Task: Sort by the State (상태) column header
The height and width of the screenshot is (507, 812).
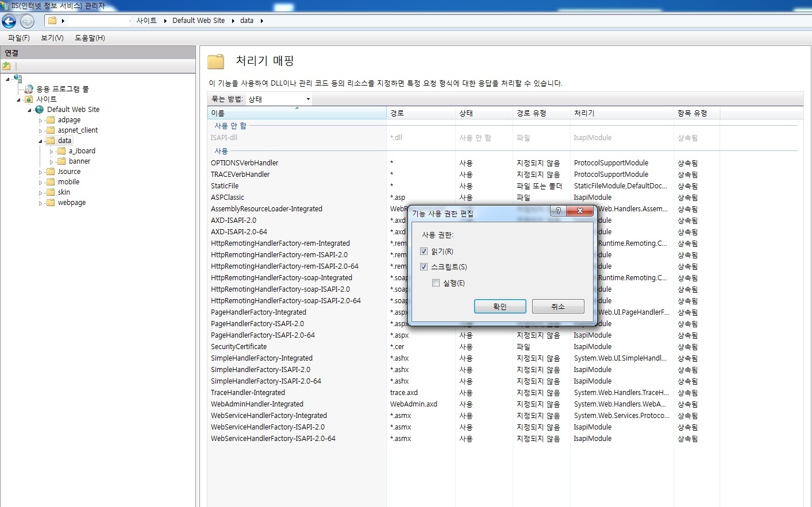Action: [x=484, y=113]
